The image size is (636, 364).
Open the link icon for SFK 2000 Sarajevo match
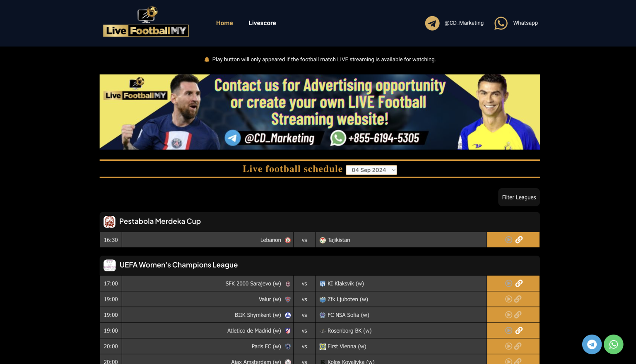pos(519,283)
